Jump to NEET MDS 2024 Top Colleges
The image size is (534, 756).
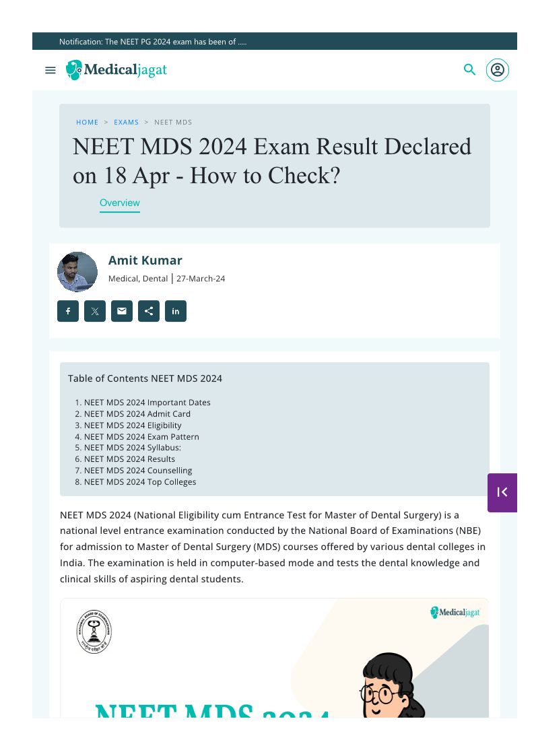[140, 482]
